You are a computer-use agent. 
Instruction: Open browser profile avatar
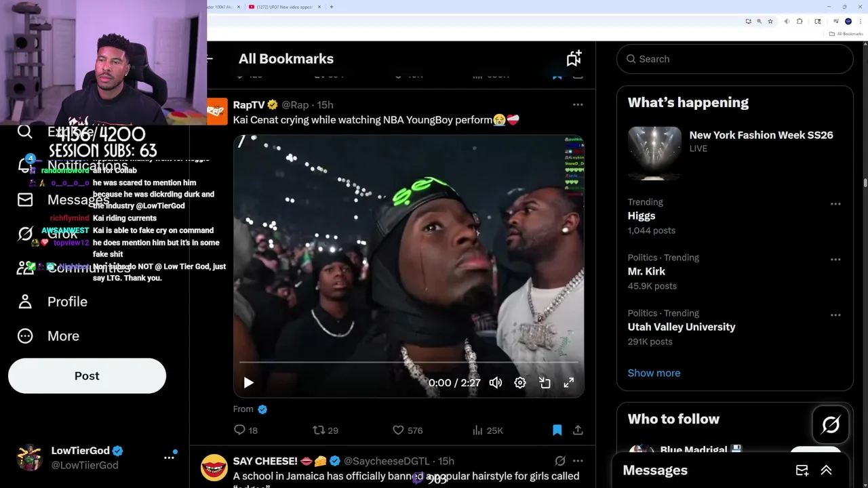click(x=848, y=21)
